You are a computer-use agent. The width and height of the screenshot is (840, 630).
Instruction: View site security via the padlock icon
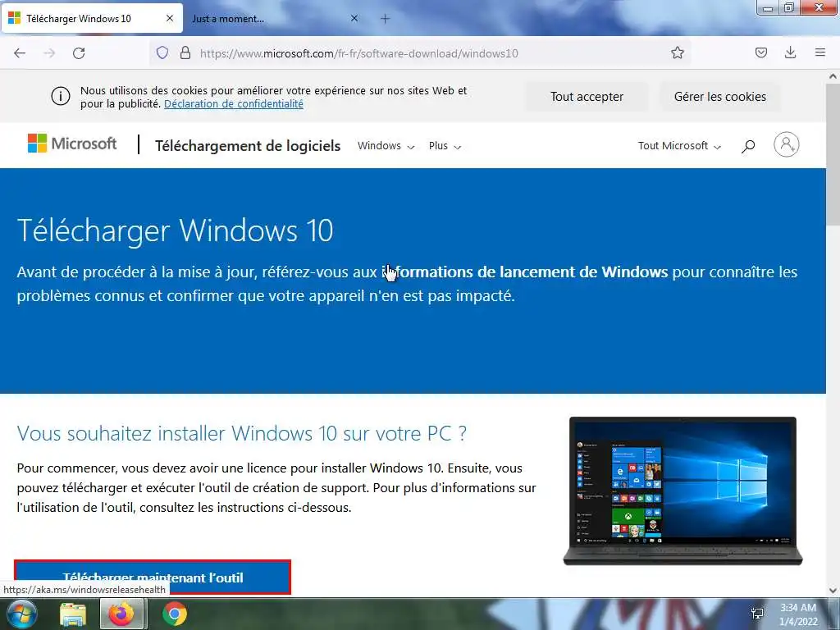click(x=185, y=52)
